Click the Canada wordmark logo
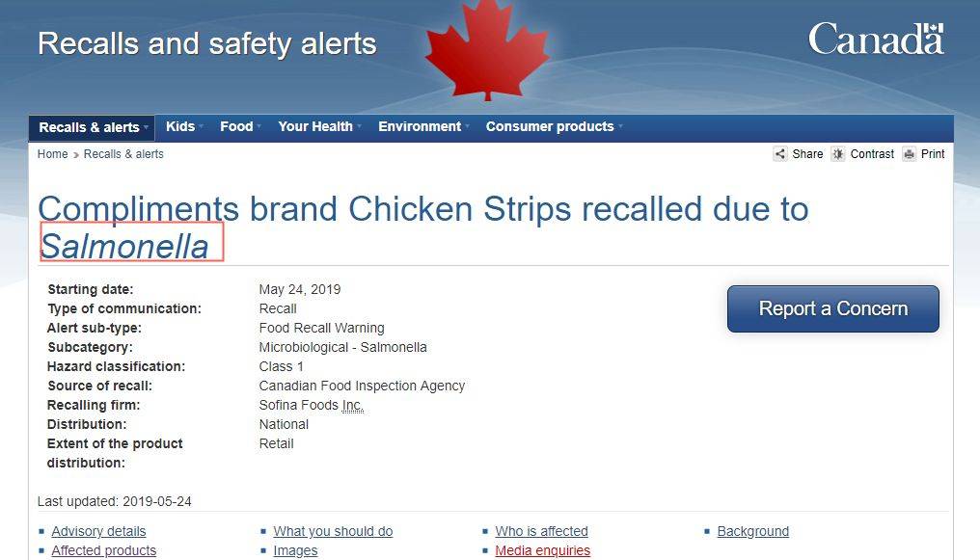 (x=875, y=40)
